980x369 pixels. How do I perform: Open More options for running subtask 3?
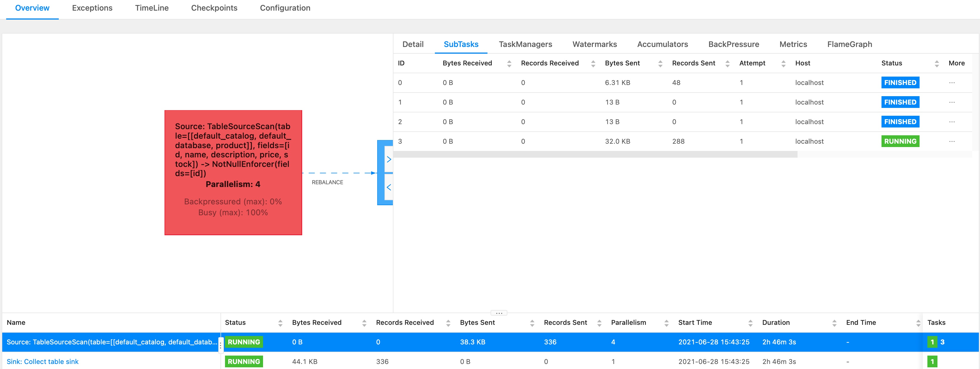pos(951,141)
